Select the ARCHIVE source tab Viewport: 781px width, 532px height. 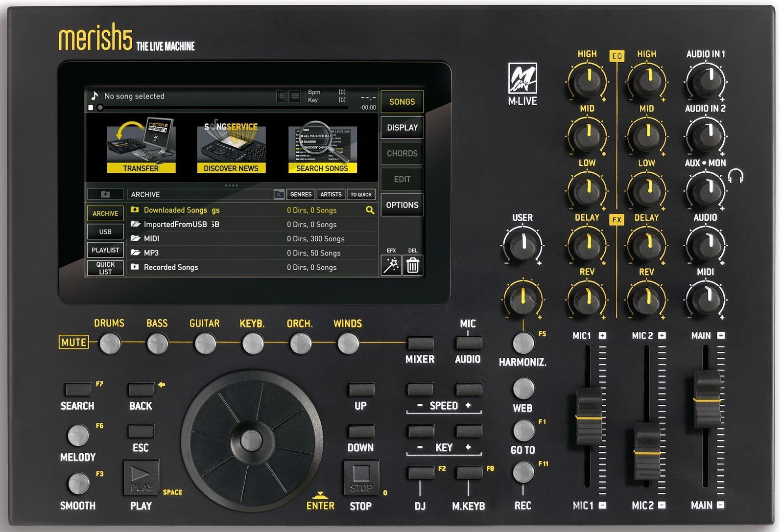105,213
